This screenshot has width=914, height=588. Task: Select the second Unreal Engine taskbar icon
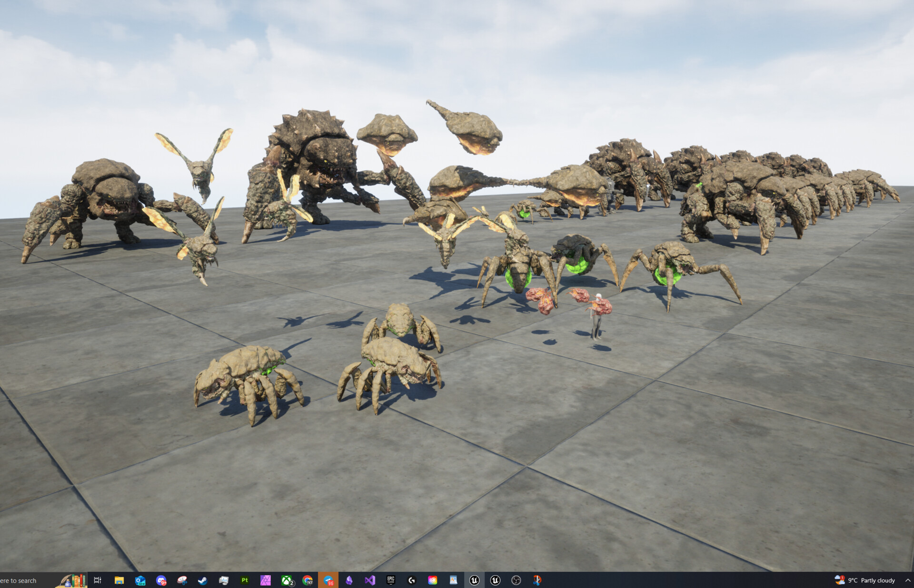494,580
